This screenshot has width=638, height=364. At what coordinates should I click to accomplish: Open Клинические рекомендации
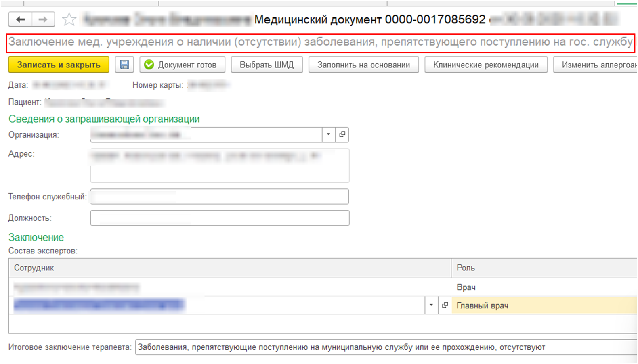coord(486,65)
